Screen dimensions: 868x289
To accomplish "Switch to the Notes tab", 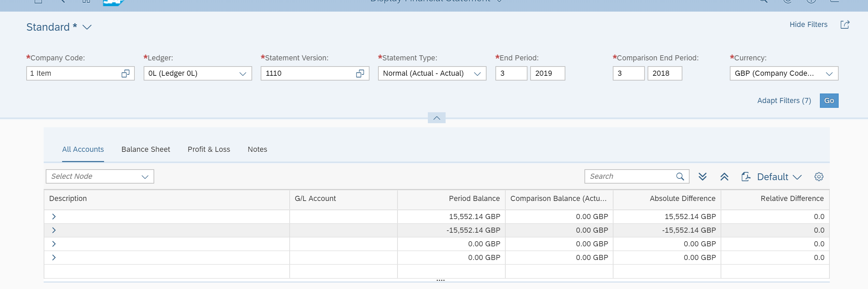I will click(x=257, y=149).
